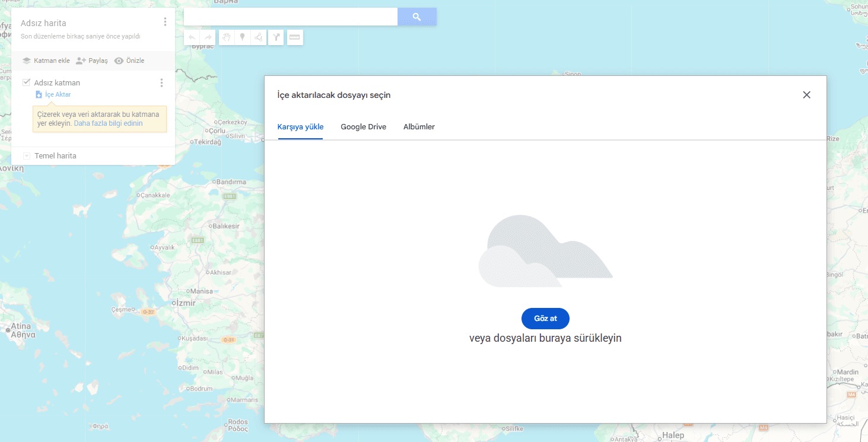This screenshot has height=442, width=868.
Task: Open the Adsız harita three-dot menu
Action: 165,22
